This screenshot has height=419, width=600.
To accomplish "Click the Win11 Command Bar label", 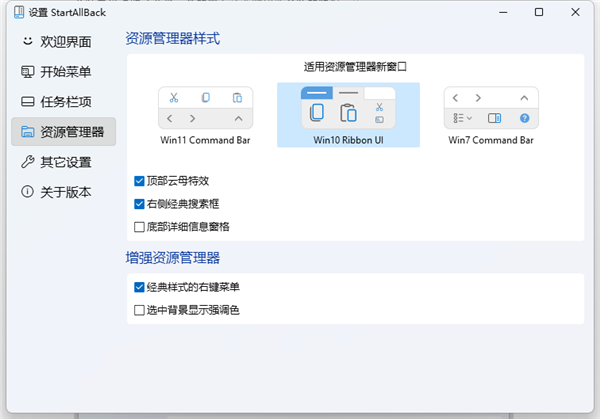I will pyautogui.click(x=205, y=140).
